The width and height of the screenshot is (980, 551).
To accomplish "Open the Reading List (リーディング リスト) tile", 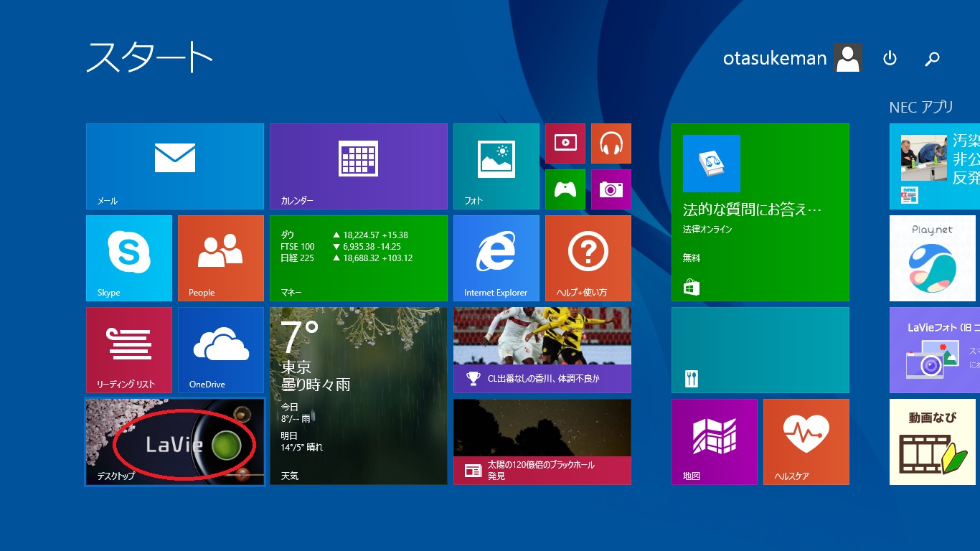I will [x=129, y=350].
